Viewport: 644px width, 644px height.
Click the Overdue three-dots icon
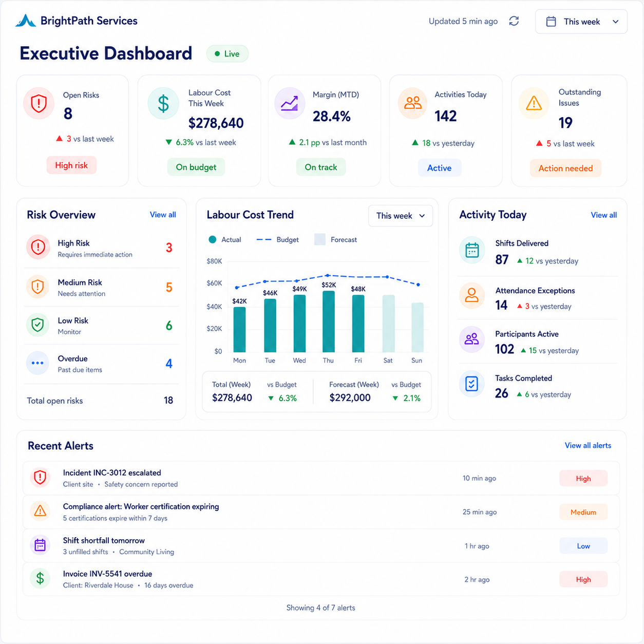(37, 363)
